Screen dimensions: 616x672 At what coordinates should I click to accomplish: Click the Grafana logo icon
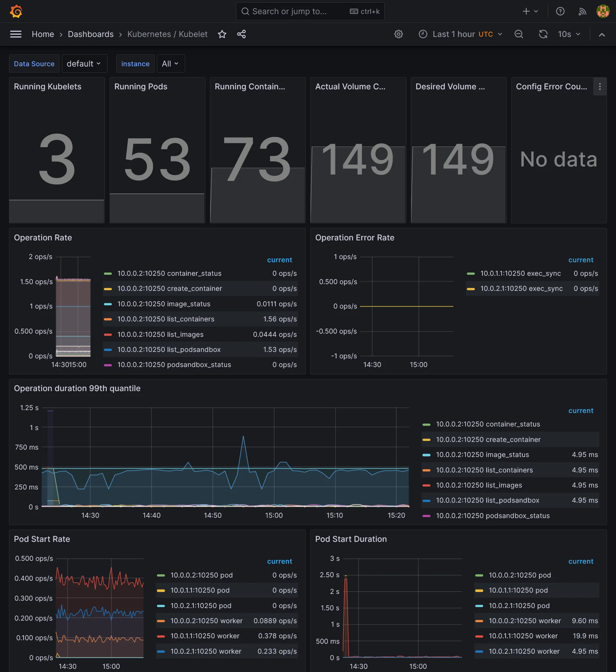16,11
